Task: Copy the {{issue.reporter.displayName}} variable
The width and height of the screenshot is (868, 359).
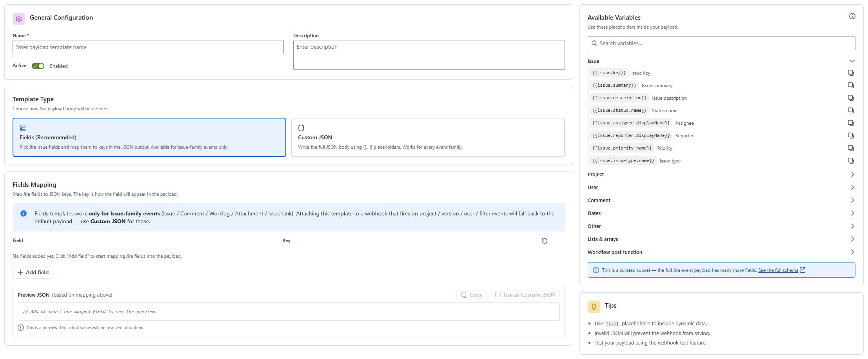Action: click(851, 136)
